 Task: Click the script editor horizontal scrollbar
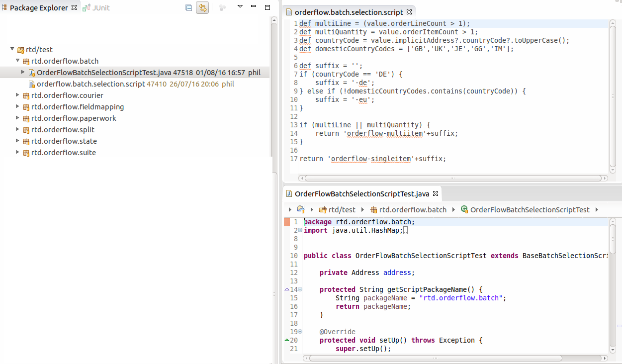click(x=452, y=178)
